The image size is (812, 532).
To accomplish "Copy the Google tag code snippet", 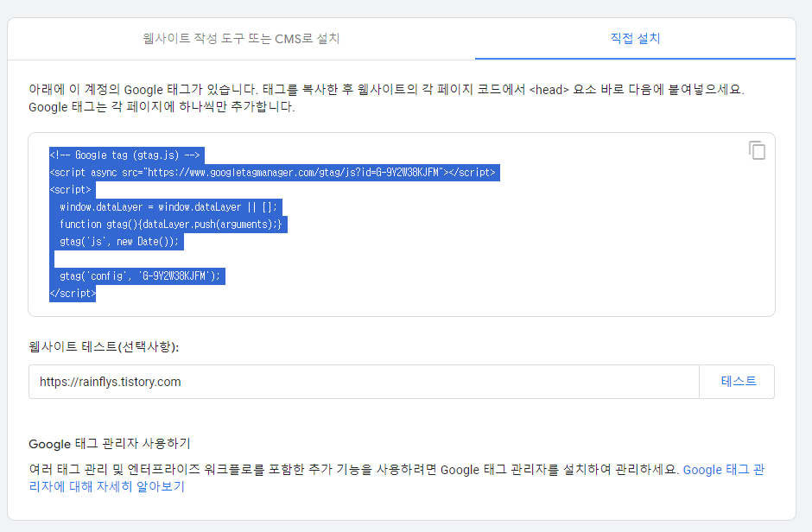I will click(x=757, y=150).
